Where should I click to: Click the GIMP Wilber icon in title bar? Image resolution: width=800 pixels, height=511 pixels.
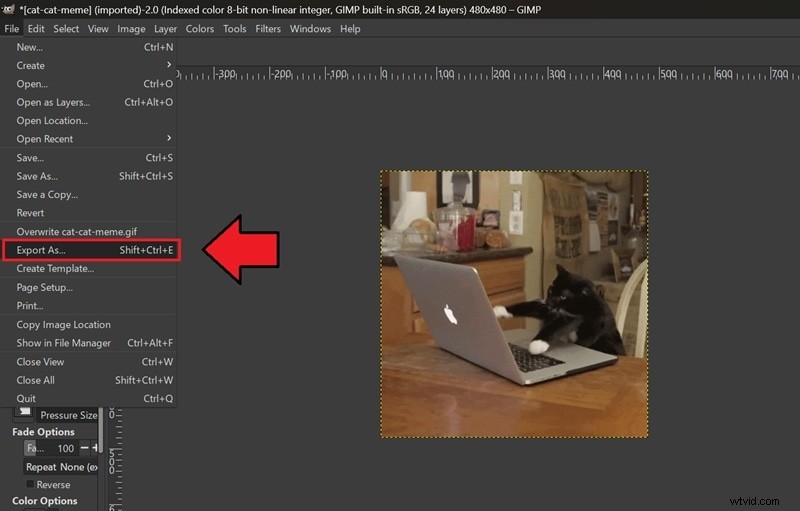click(x=8, y=9)
